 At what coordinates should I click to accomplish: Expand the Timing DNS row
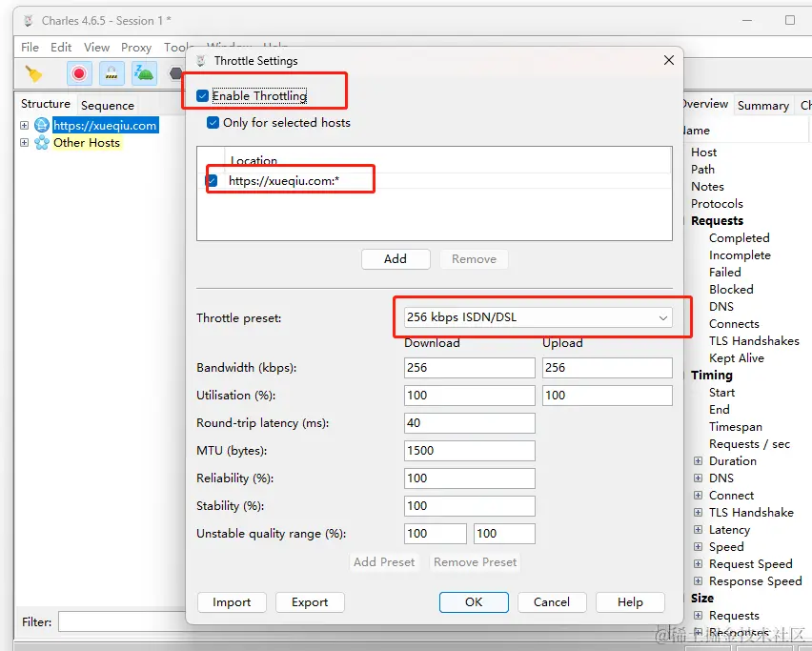pos(698,478)
